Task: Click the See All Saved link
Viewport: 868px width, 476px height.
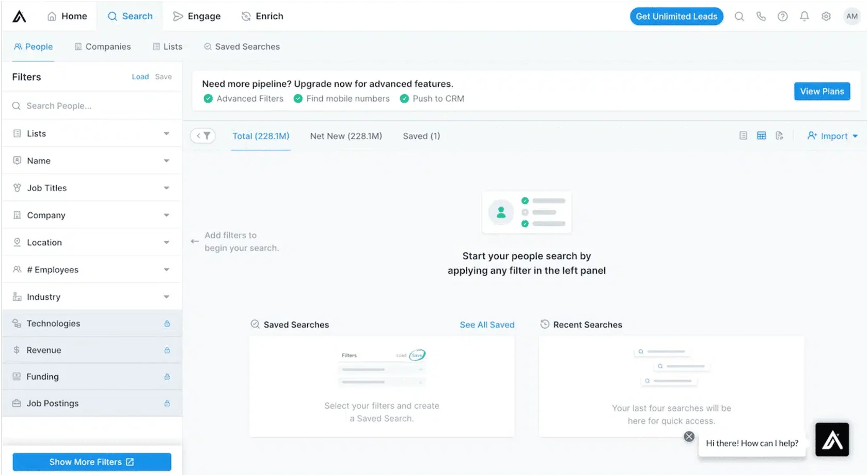Action: (x=487, y=325)
